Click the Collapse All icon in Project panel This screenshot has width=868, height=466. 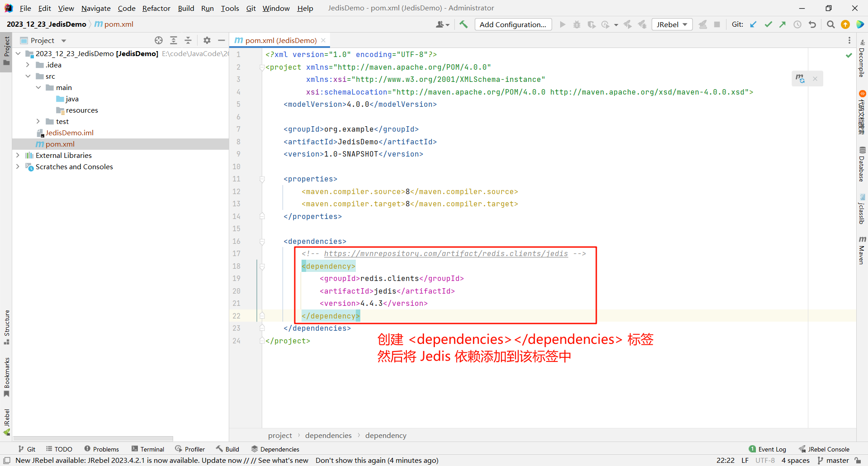click(188, 40)
